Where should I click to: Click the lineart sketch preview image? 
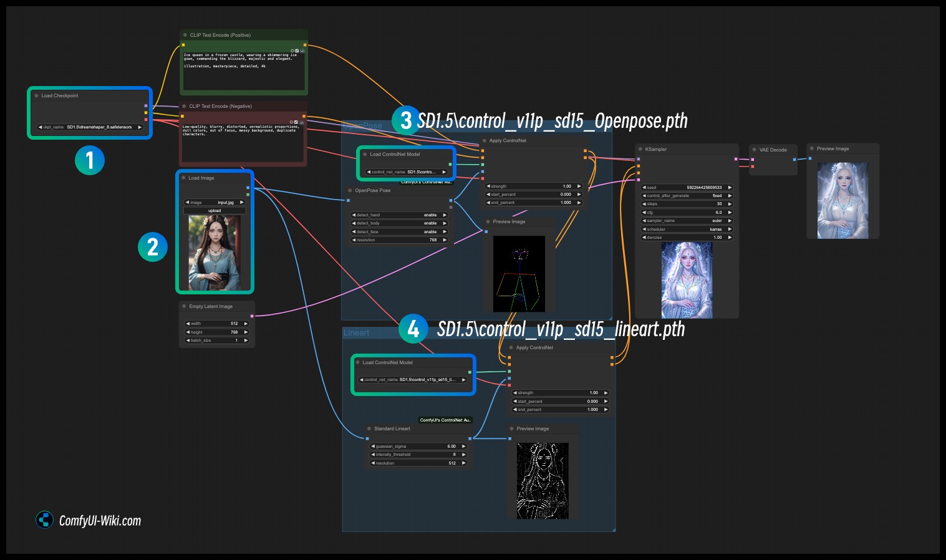click(543, 481)
